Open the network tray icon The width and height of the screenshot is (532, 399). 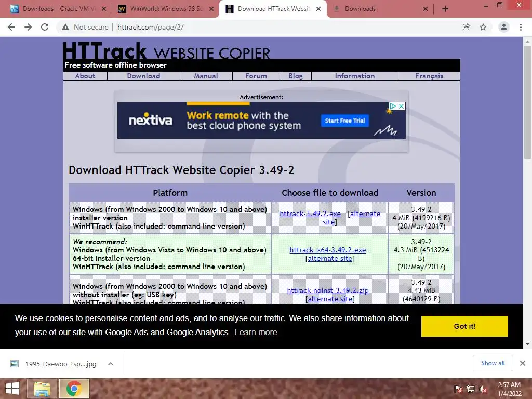point(471,389)
